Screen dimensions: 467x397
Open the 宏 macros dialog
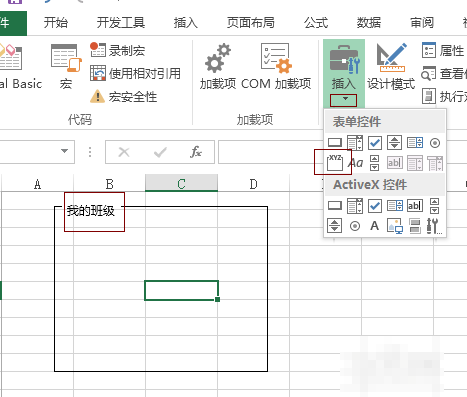tap(66, 67)
